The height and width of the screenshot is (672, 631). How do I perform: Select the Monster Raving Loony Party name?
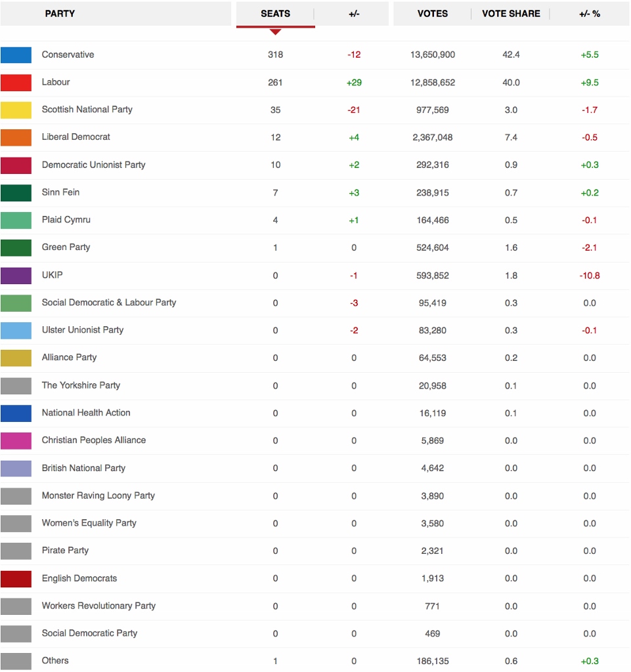point(98,495)
